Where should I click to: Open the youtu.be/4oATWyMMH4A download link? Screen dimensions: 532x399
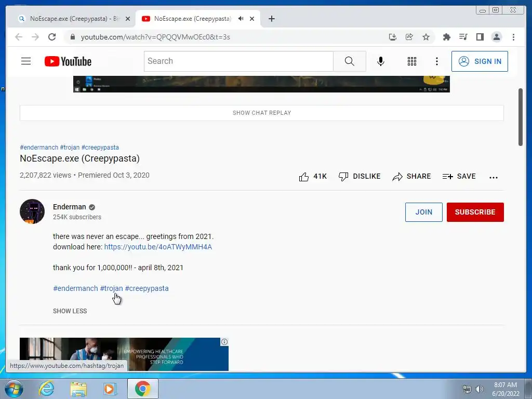click(158, 247)
